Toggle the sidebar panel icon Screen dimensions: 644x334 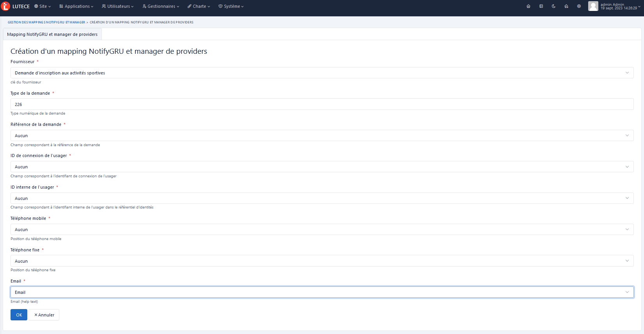pos(541,6)
